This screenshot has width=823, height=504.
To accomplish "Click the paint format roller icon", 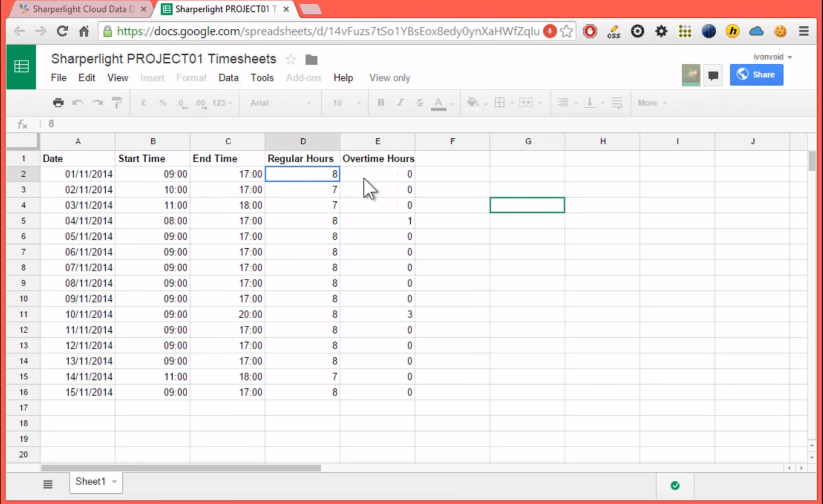I will [117, 103].
